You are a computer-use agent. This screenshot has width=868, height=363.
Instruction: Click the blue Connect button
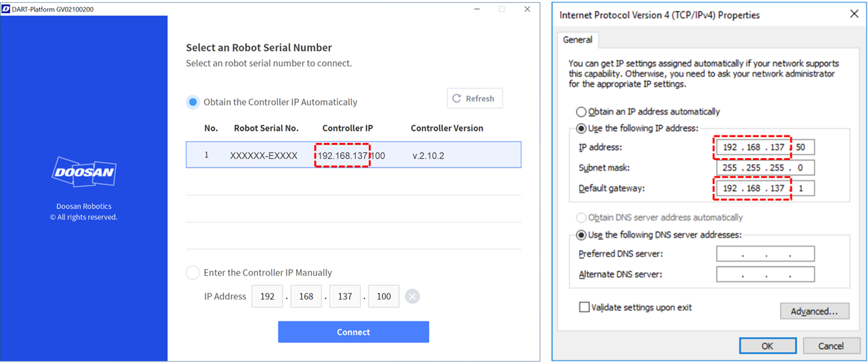coord(353,332)
